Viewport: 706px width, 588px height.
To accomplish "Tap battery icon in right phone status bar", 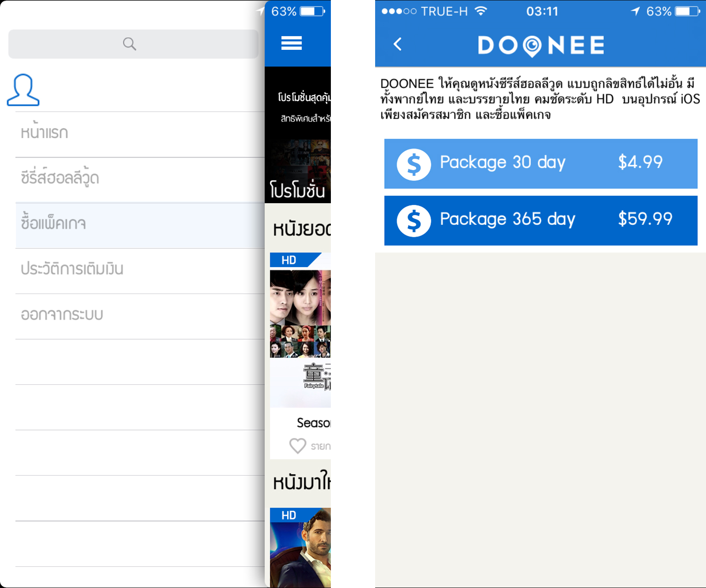I will click(688, 11).
